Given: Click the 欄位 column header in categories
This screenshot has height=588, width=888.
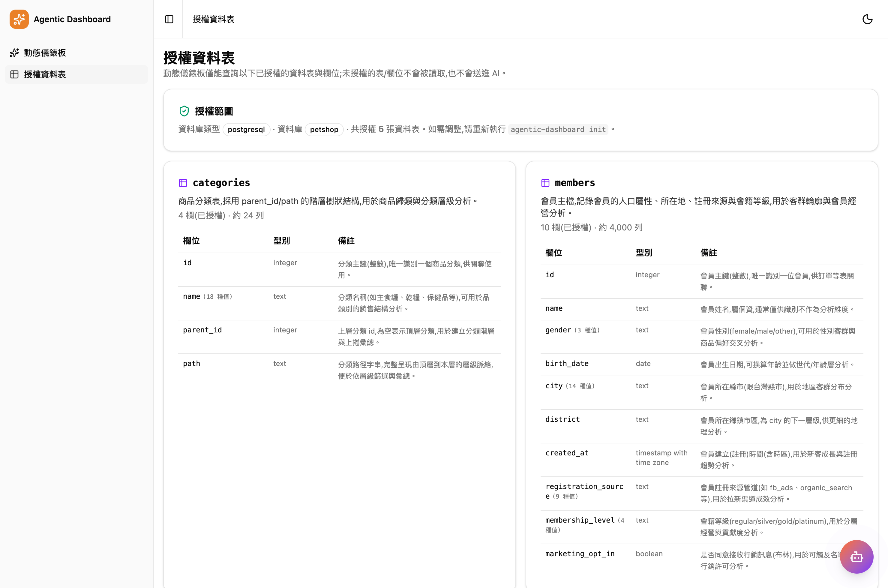Looking at the screenshot, I should coord(191,241).
